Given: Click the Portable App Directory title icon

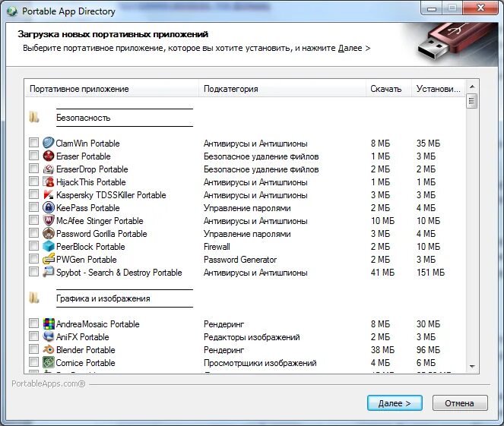Looking at the screenshot, I should [x=12, y=11].
